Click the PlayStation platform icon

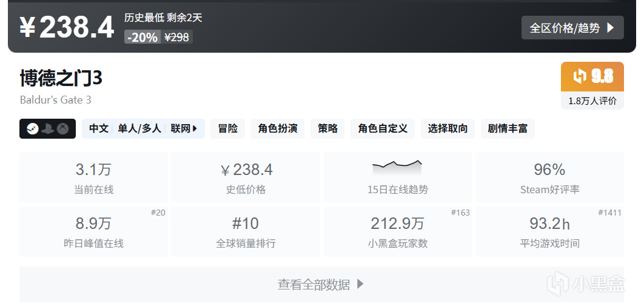coord(48,129)
